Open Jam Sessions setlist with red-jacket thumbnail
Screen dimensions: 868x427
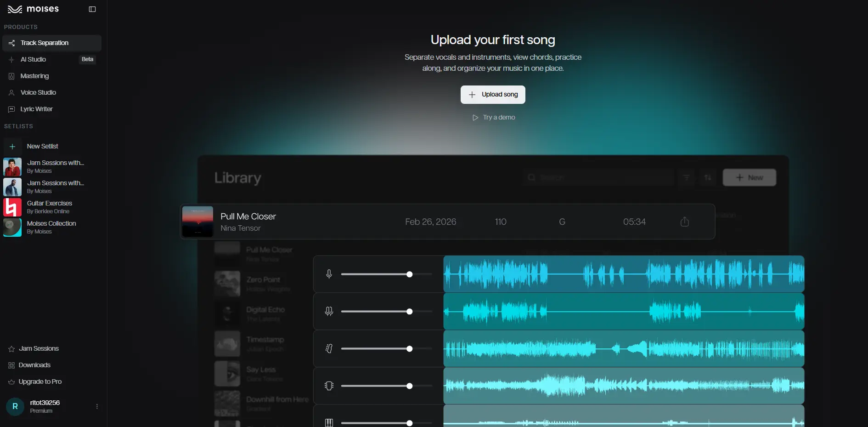click(52, 166)
